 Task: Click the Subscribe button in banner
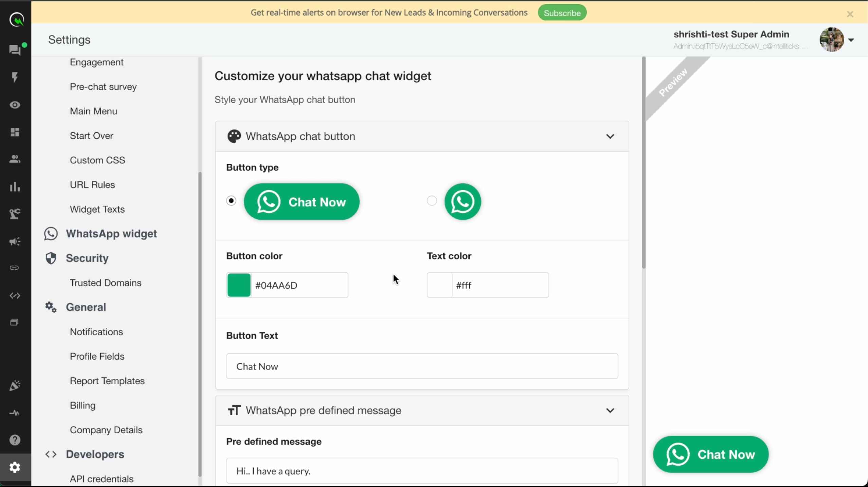click(562, 13)
